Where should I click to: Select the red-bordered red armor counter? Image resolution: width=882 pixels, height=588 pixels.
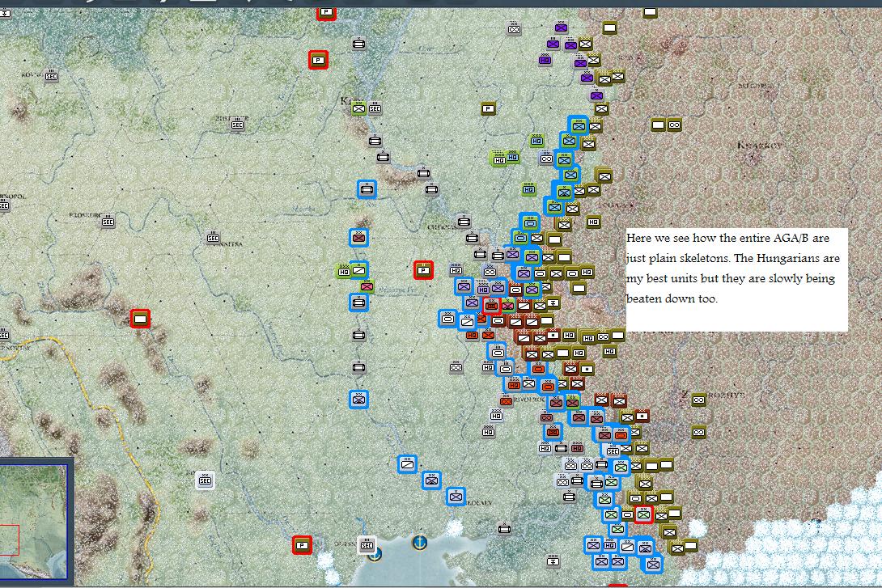(491, 305)
